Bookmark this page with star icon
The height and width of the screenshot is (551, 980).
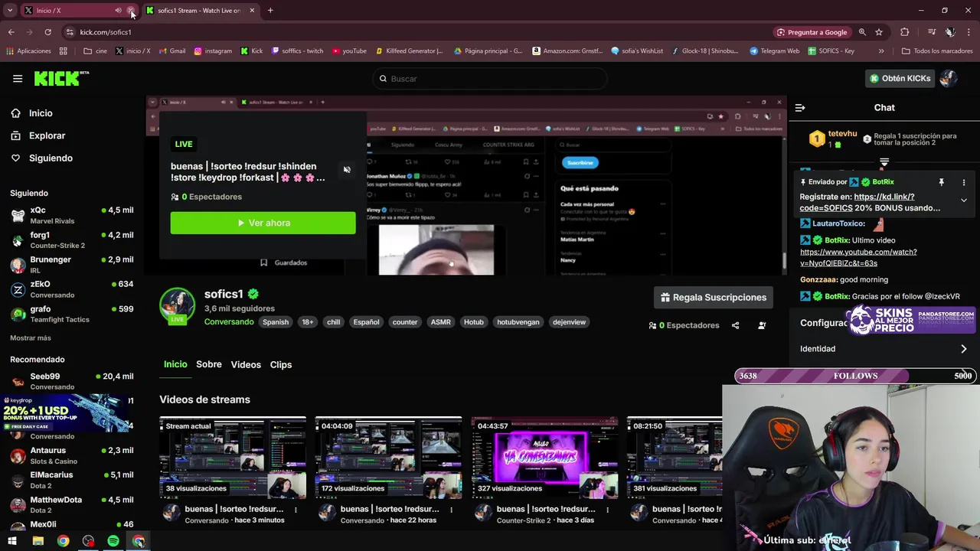coord(879,32)
